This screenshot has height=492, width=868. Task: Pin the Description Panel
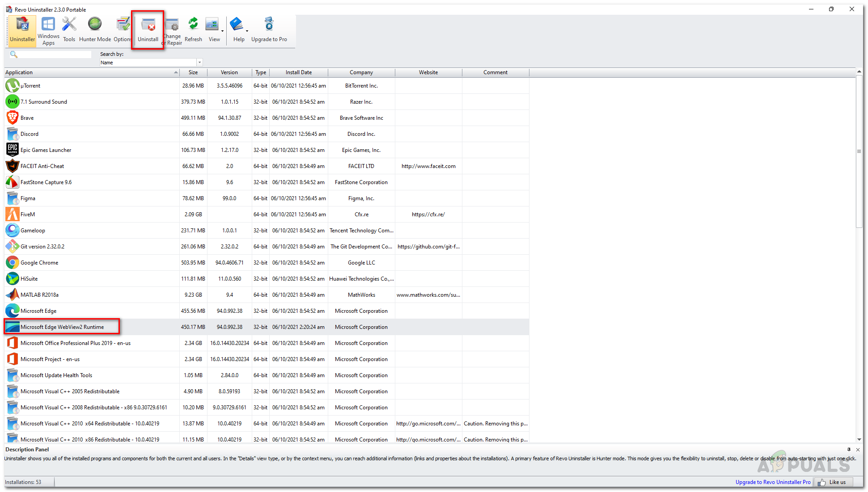[x=849, y=450]
